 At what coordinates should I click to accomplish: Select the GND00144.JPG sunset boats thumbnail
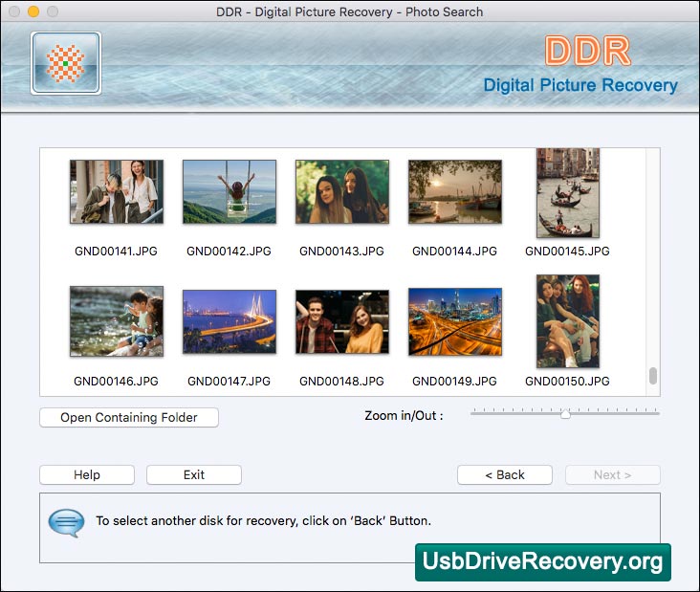tap(455, 191)
